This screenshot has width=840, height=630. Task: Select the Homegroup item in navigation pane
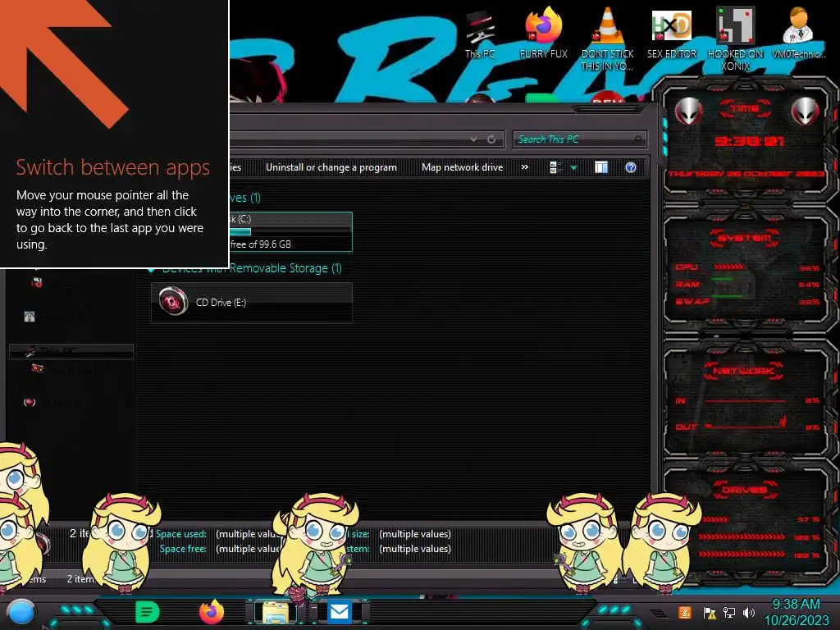(x=59, y=317)
